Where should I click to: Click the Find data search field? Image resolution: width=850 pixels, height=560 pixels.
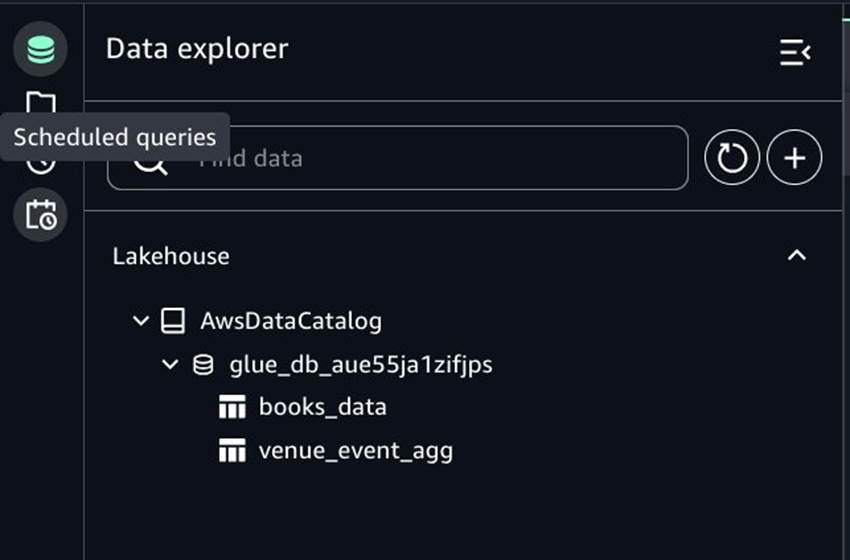(430, 158)
